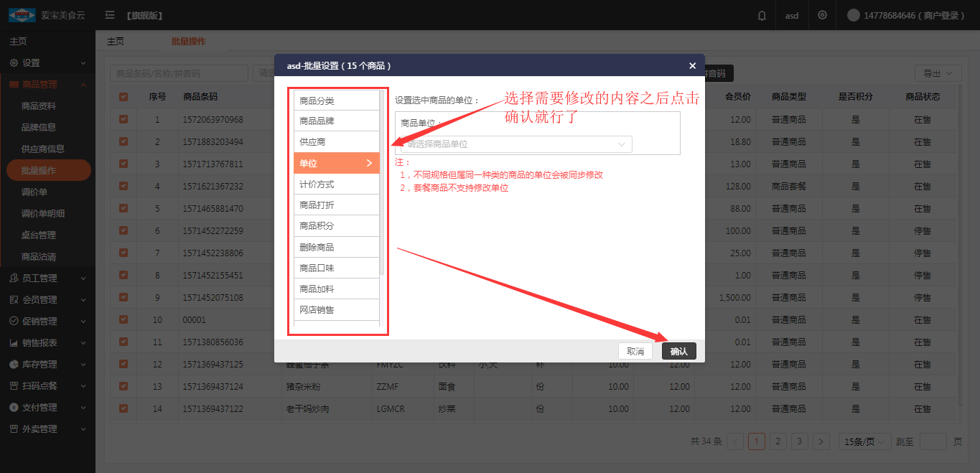980x473 pixels.
Task: Click the 确认 button
Action: [x=678, y=351]
